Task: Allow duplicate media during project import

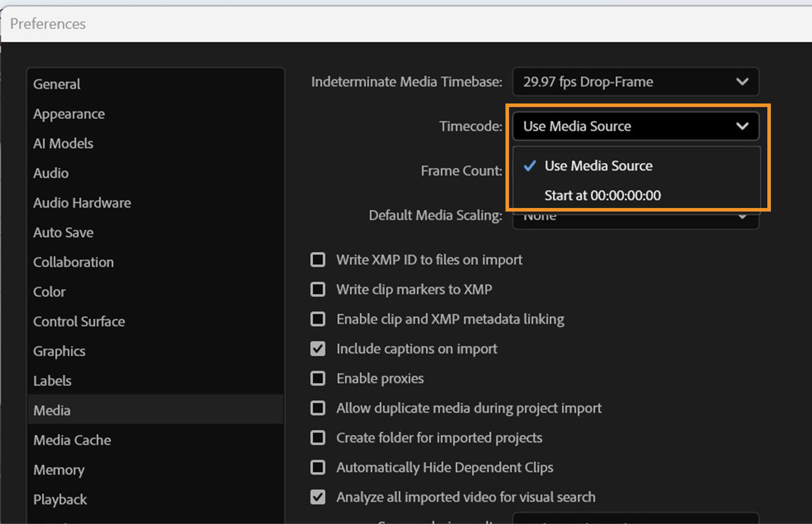Action: (318, 408)
